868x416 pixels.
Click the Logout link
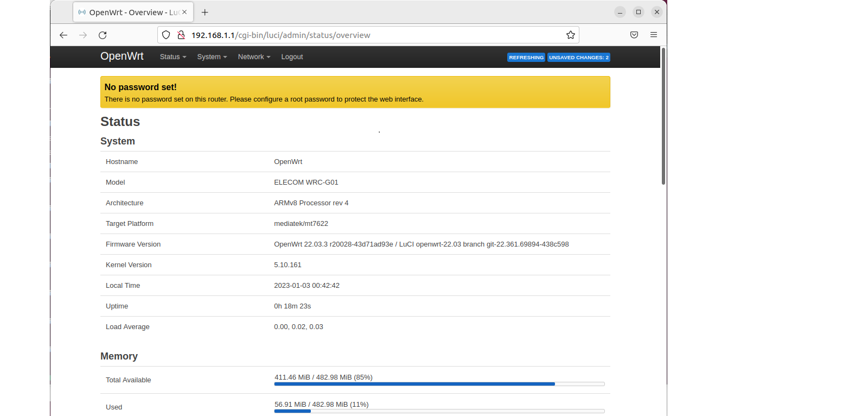pyautogui.click(x=292, y=57)
